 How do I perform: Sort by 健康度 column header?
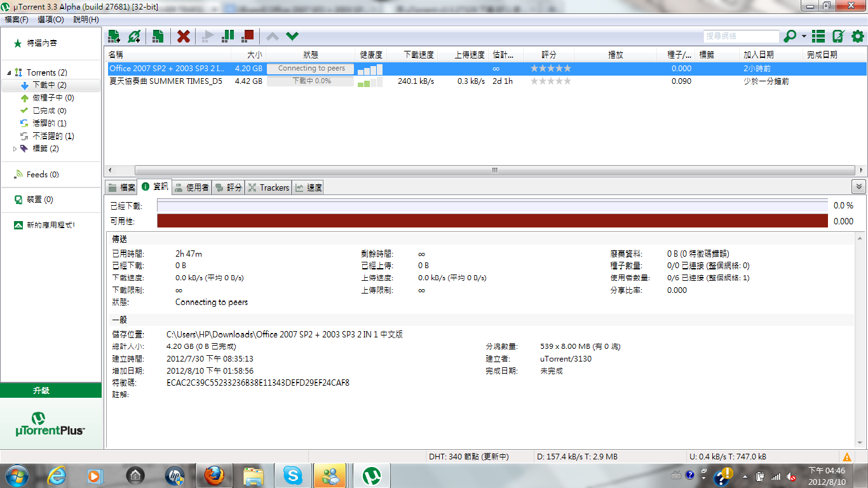pos(370,55)
